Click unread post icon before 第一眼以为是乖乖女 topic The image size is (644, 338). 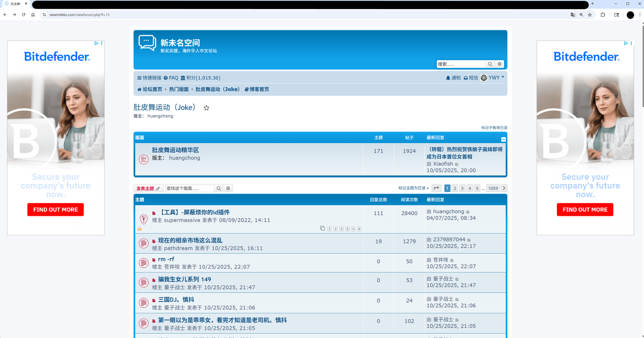(154, 320)
